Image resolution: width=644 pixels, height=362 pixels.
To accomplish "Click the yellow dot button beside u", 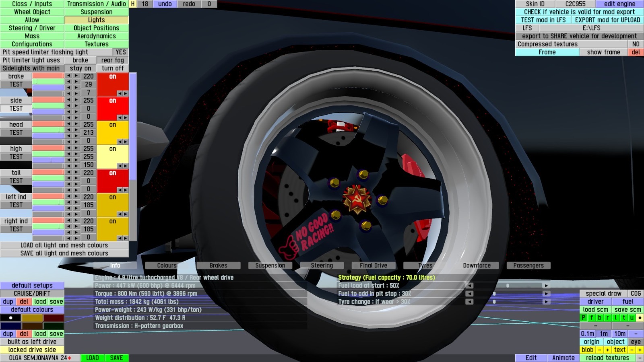I will point(640,317).
